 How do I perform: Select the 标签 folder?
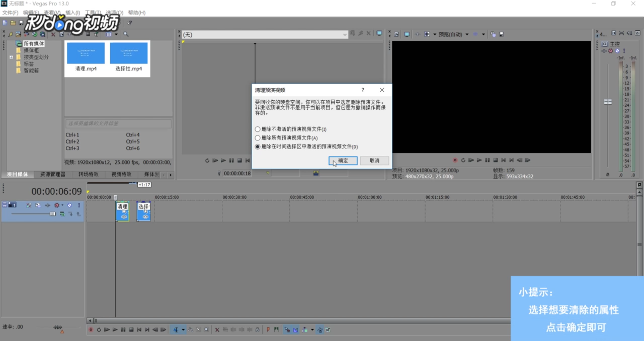(x=29, y=64)
